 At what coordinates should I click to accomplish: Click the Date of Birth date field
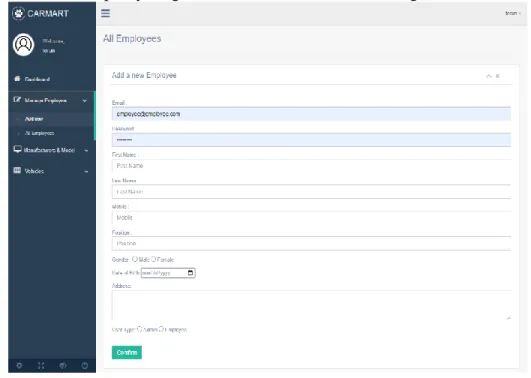pyautogui.click(x=168, y=273)
